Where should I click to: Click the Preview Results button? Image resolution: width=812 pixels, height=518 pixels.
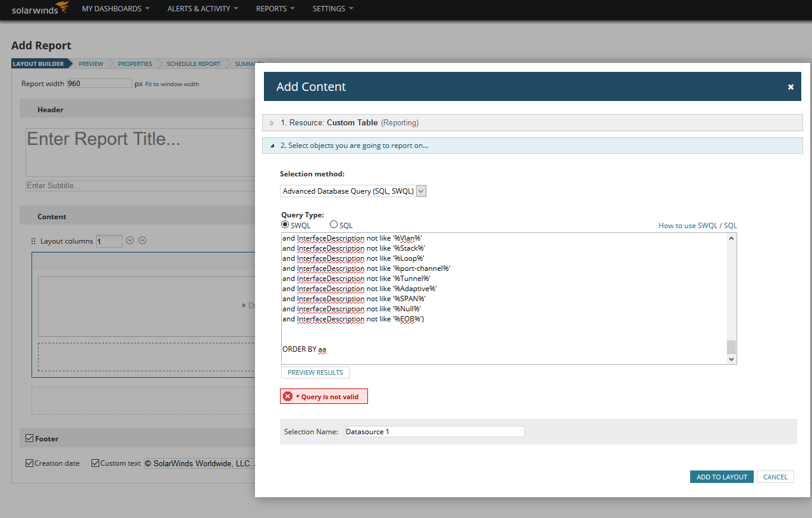point(315,372)
